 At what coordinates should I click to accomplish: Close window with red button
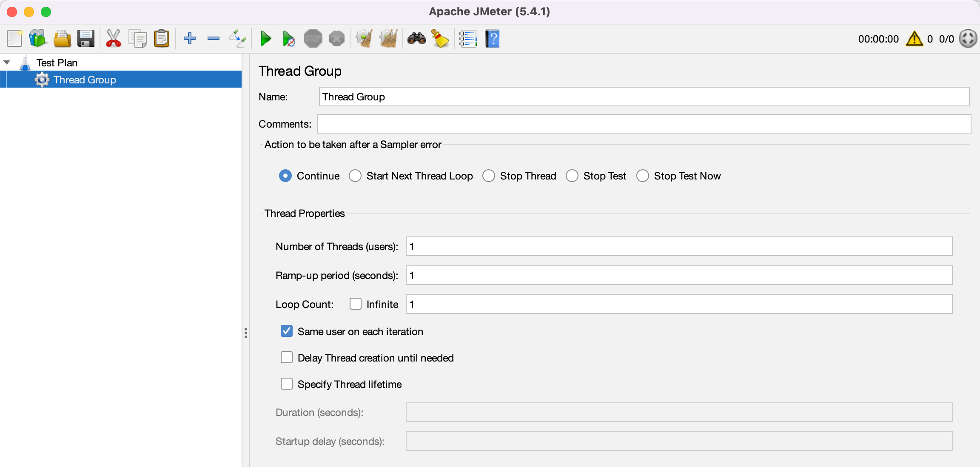(x=12, y=11)
